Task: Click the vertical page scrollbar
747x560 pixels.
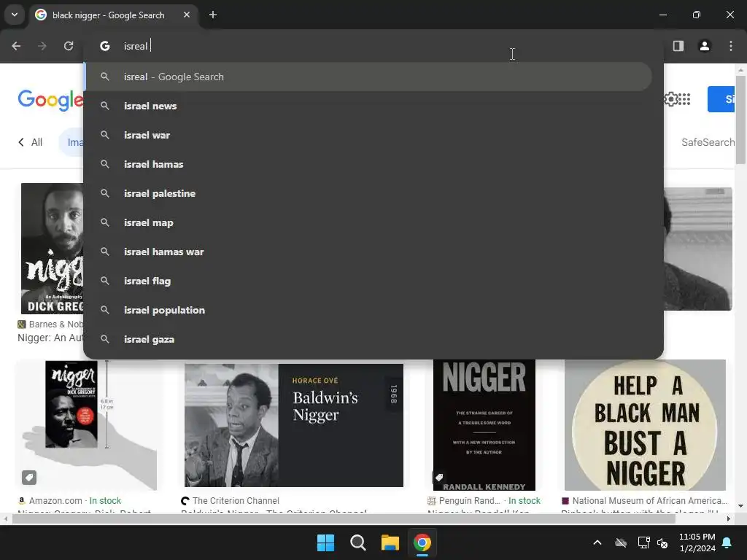Action: point(741,119)
